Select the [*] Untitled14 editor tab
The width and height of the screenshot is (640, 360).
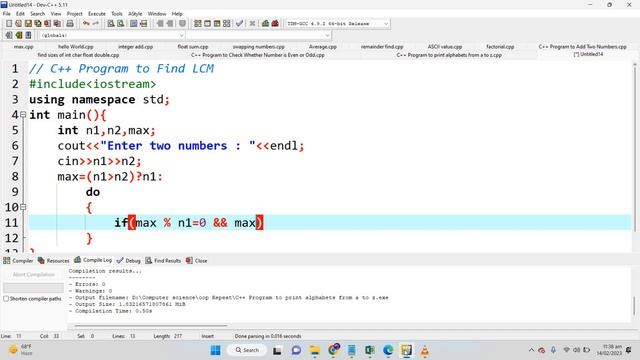[x=588, y=54]
